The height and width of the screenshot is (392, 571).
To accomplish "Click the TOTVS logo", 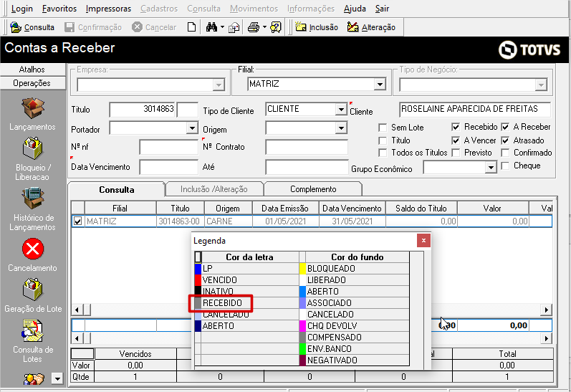I will pyautogui.click(x=529, y=49).
